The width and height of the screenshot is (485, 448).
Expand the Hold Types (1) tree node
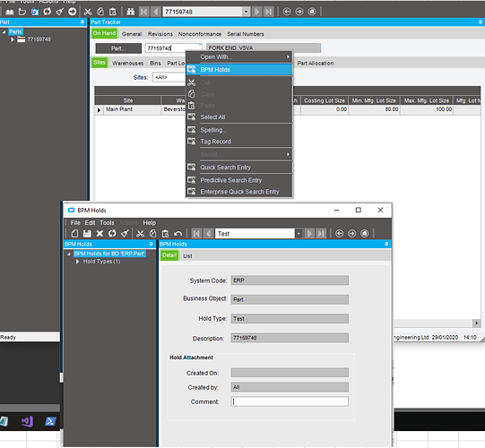coord(78,262)
